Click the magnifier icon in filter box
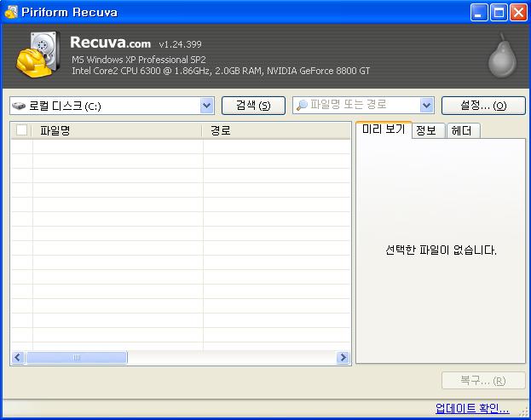This screenshot has width=531, height=420. pyautogui.click(x=302, y=106)
